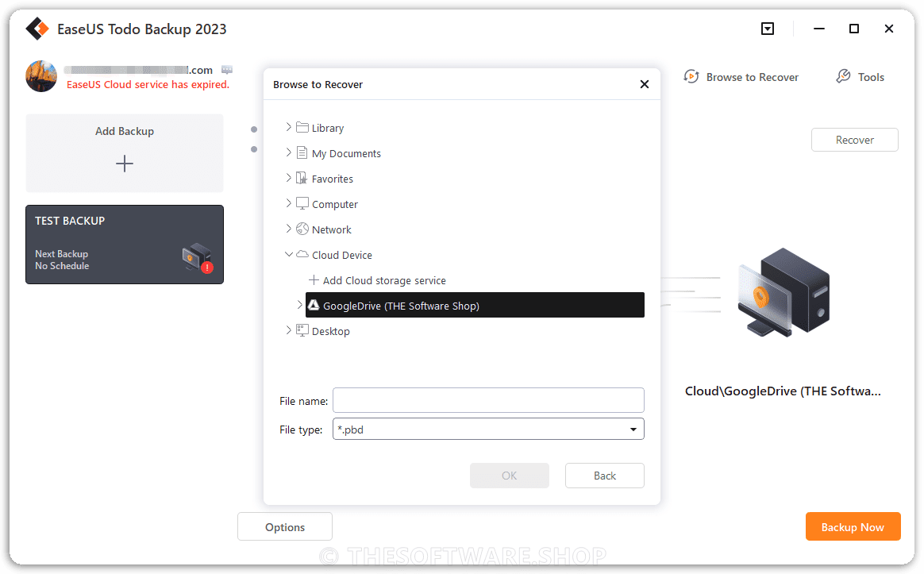924x574 pixels.
Task: Click the Favorites star icon
Action: [x=302, y=178]
